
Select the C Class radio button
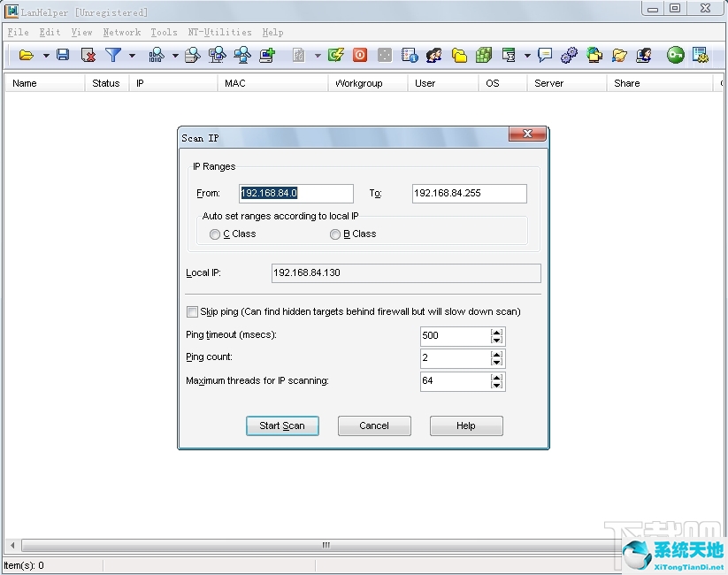point(215,234)
